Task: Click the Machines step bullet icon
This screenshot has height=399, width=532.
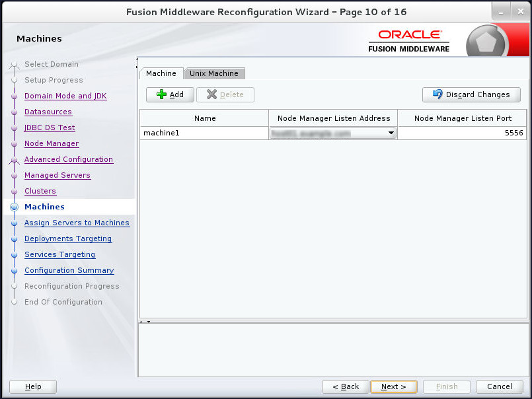Action: tap(15, 207)
